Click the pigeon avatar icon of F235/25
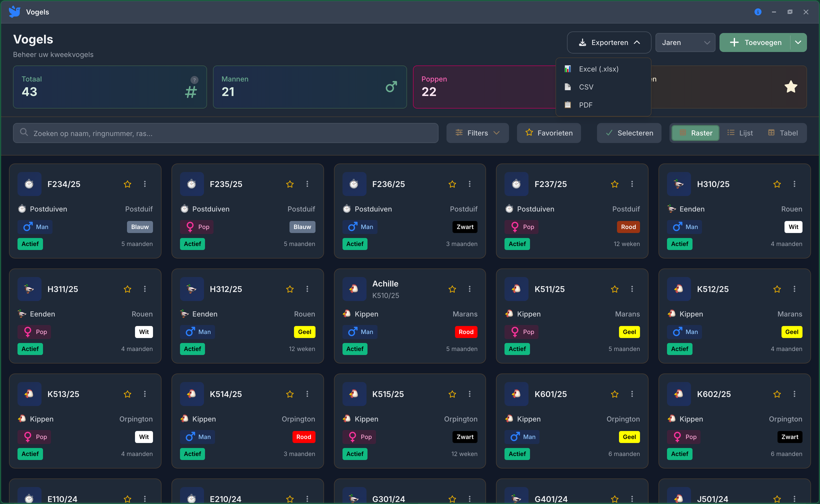820x504 pixels. click(192, 184)
